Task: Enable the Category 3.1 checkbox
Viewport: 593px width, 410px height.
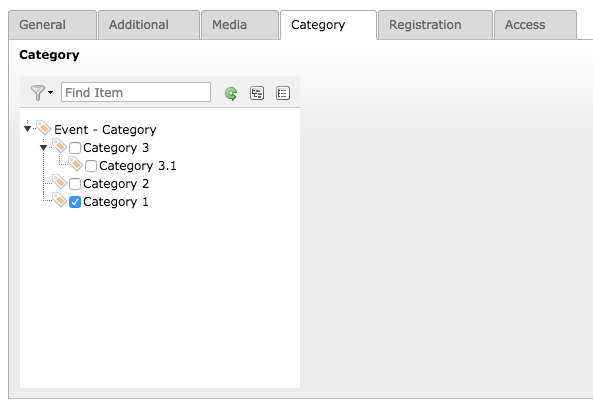Action: click(91, 166)
